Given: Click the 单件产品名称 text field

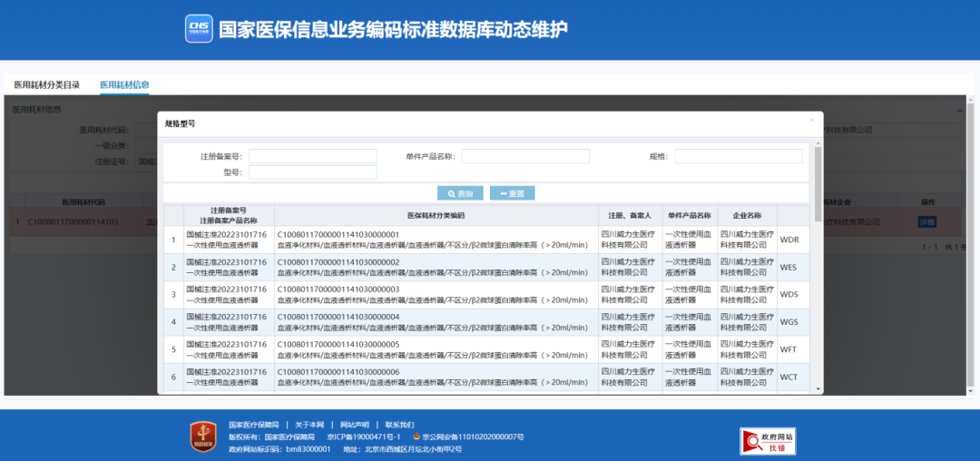Looking at the screenshot, I should click(x=525, y=156).
